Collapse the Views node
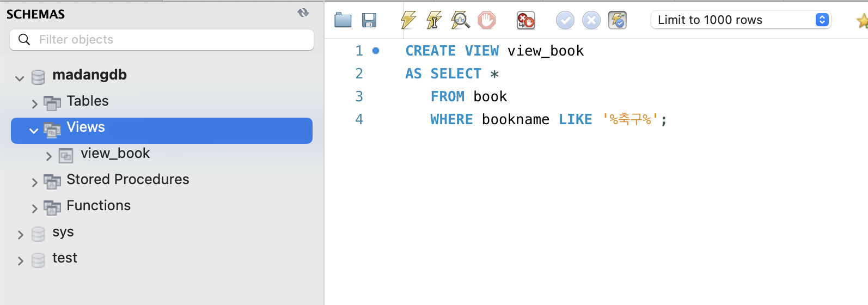Viewport: 868px width, 305px height. pyautogui.click(x=34, y=131)
